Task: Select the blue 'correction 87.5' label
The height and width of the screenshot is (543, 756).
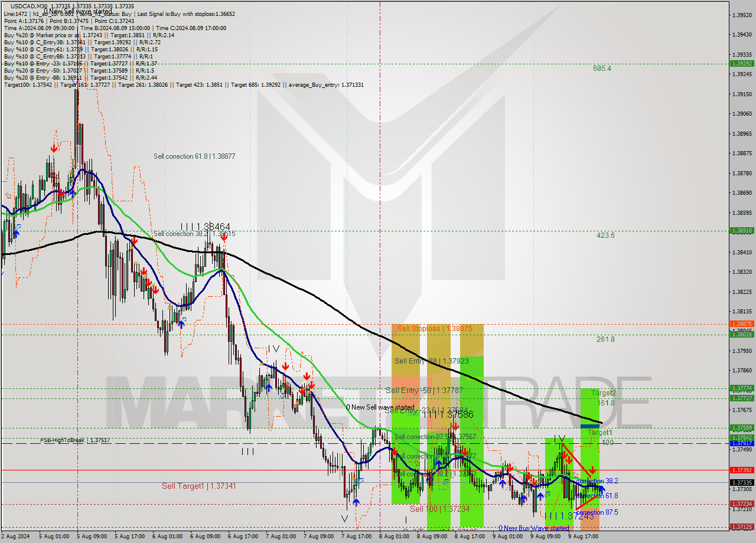Action: pos(597,512)
